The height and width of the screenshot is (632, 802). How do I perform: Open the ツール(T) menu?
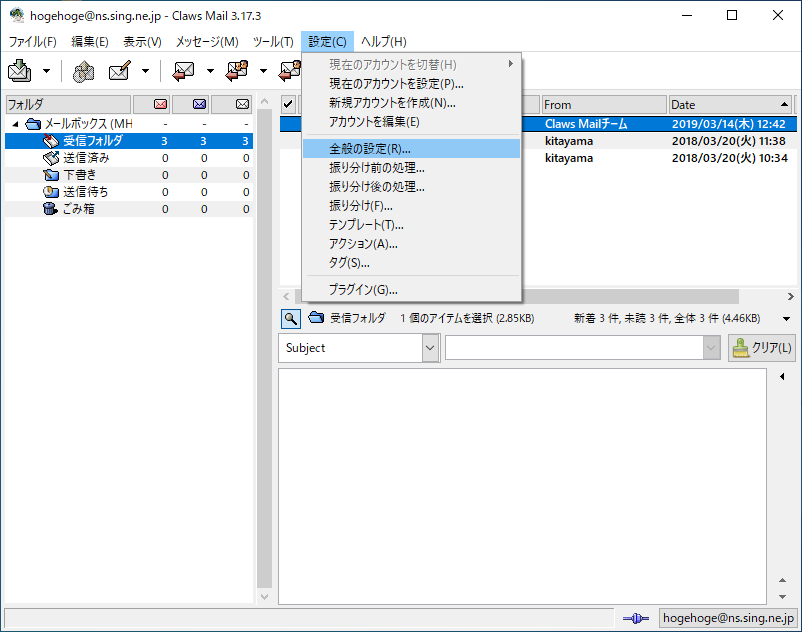tap(273, 41)
